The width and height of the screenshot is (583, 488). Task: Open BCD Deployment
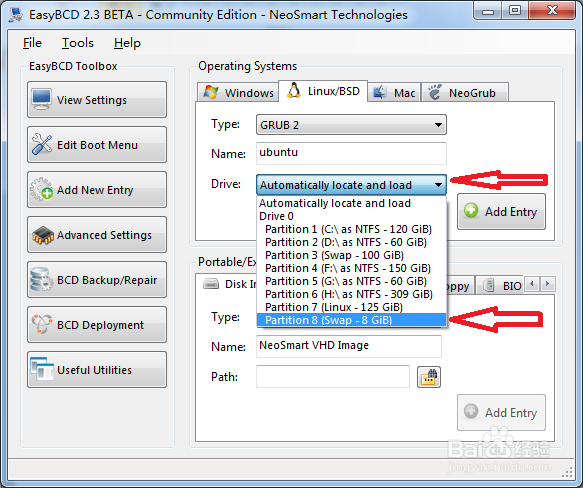[x=97, y=325]
